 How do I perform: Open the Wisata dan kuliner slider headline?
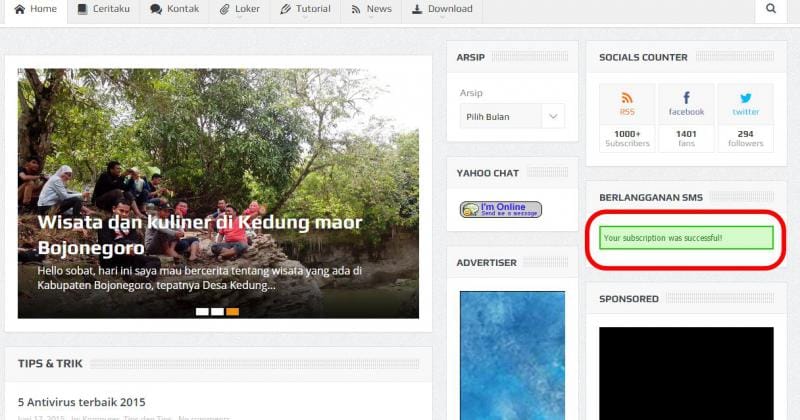199,235
